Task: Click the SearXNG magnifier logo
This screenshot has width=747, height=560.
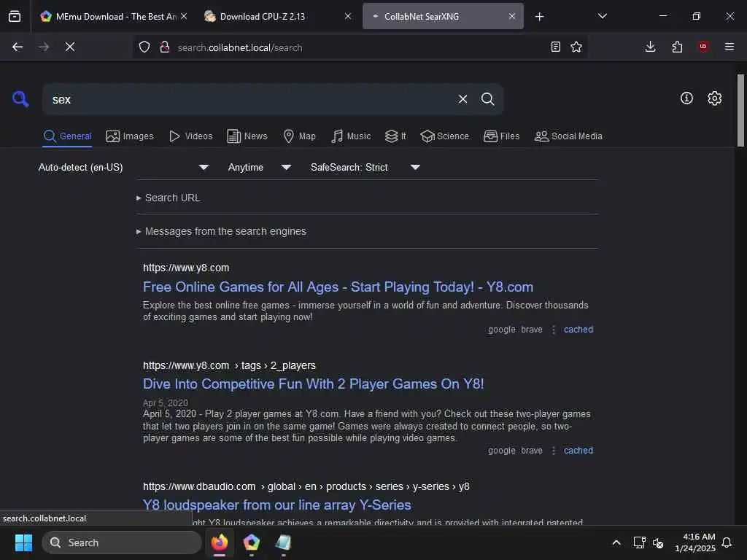Action: pyautogui.click(x=20, y=99)
